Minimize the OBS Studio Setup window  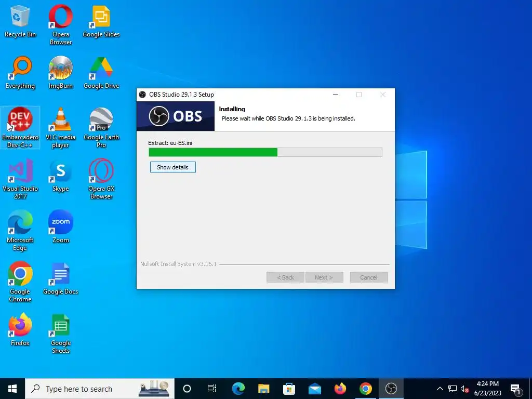(336, 95)
